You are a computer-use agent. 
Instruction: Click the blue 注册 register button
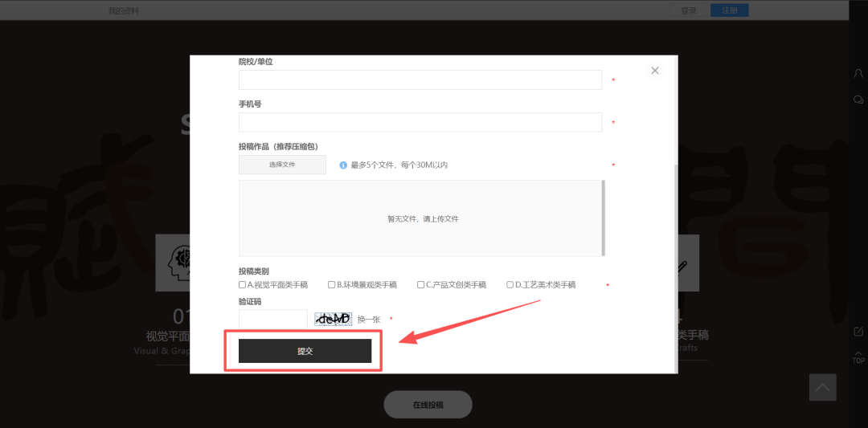click(x=730, y=10)
